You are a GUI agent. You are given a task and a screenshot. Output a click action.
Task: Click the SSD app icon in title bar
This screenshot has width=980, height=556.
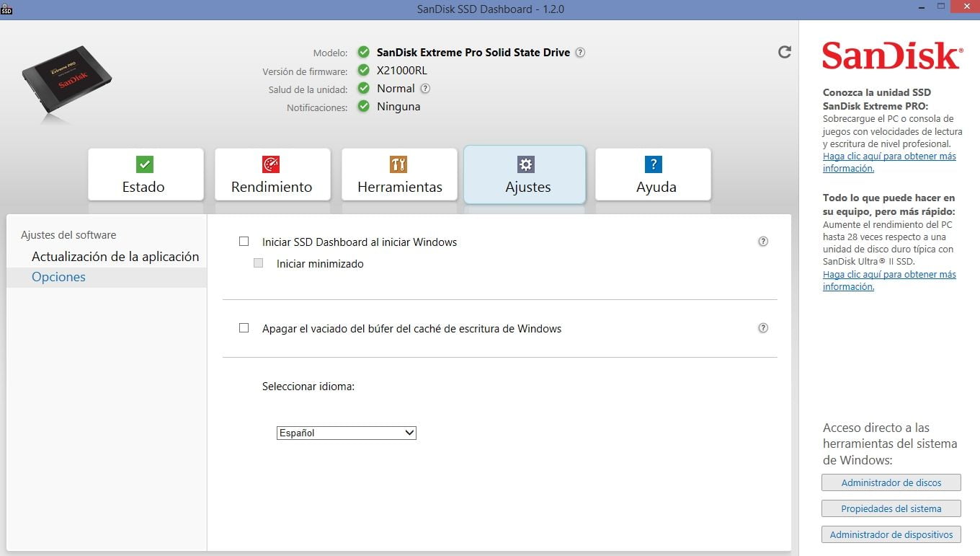(x=6, y=10)
